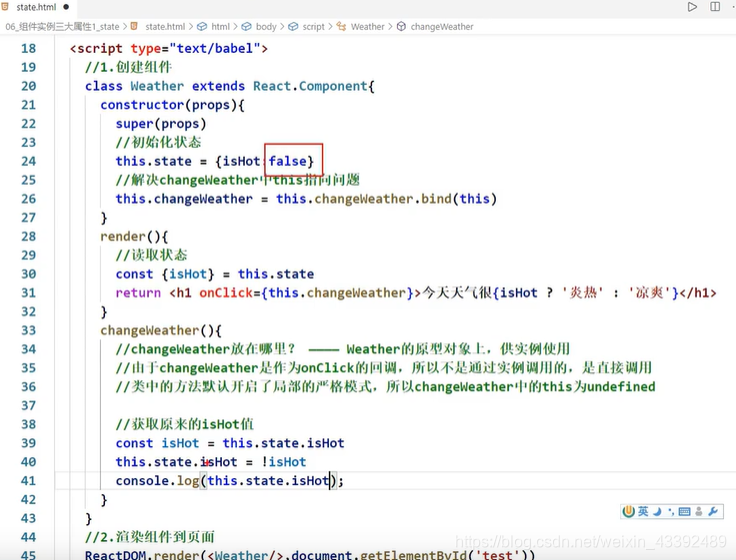Viewport: 736px width, 560px height.
Task: Click comment //获取原来的isHot值
Action: tap(184, 424)
